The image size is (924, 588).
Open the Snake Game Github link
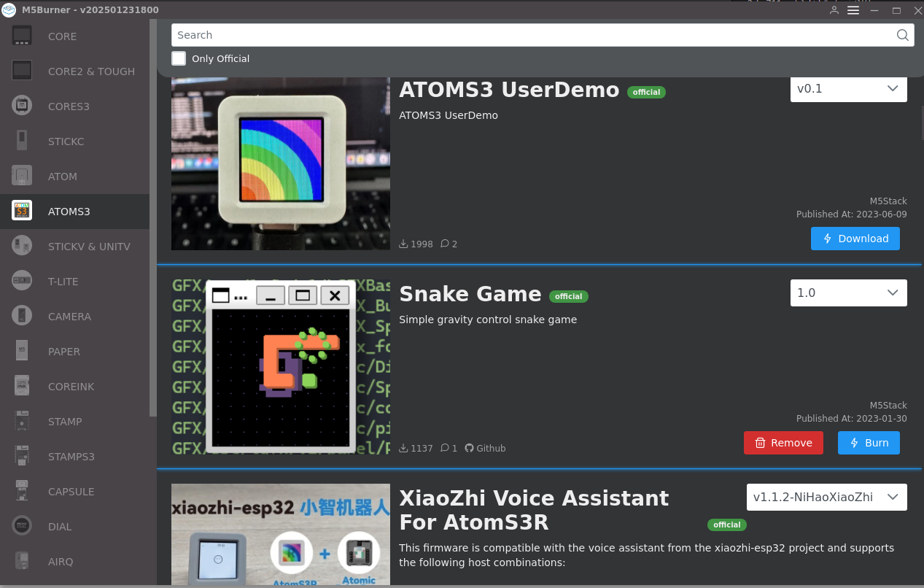point(485,448)
